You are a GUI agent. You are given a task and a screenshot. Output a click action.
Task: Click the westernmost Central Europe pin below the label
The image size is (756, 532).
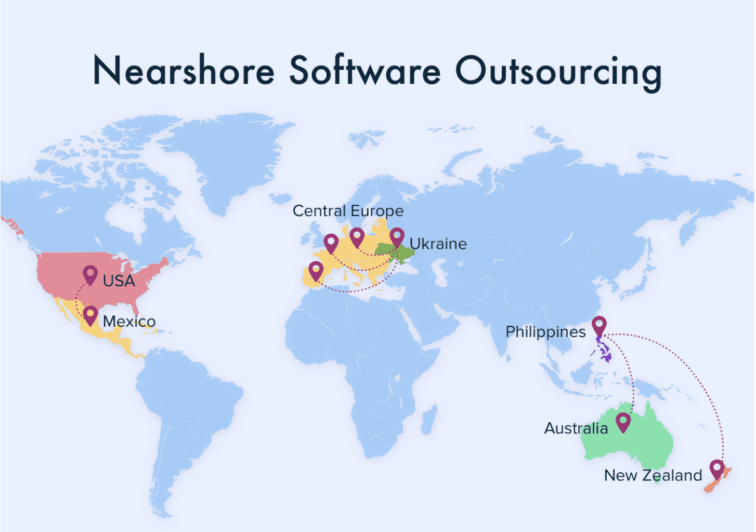(x=331, y=244)
